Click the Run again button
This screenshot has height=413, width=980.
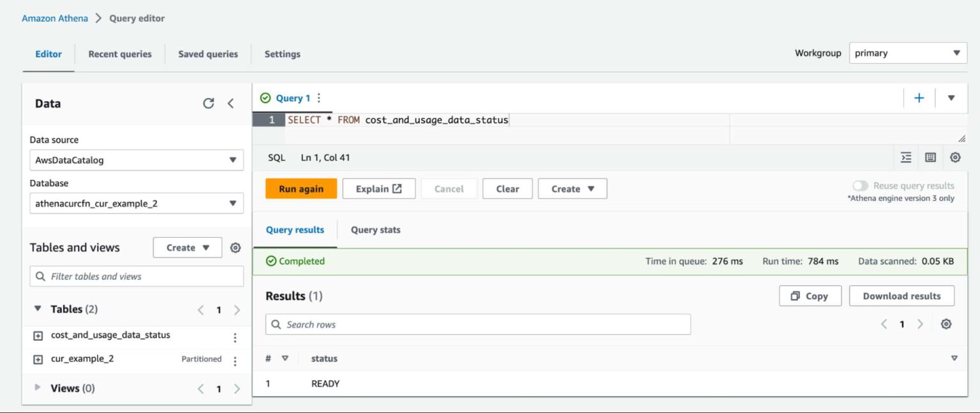pos(301,188)
